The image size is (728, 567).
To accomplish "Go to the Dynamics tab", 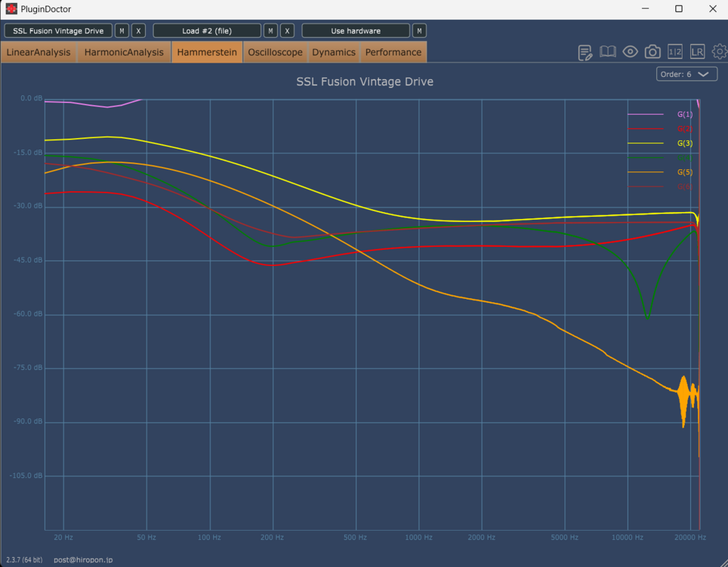I will click(334, 52).
